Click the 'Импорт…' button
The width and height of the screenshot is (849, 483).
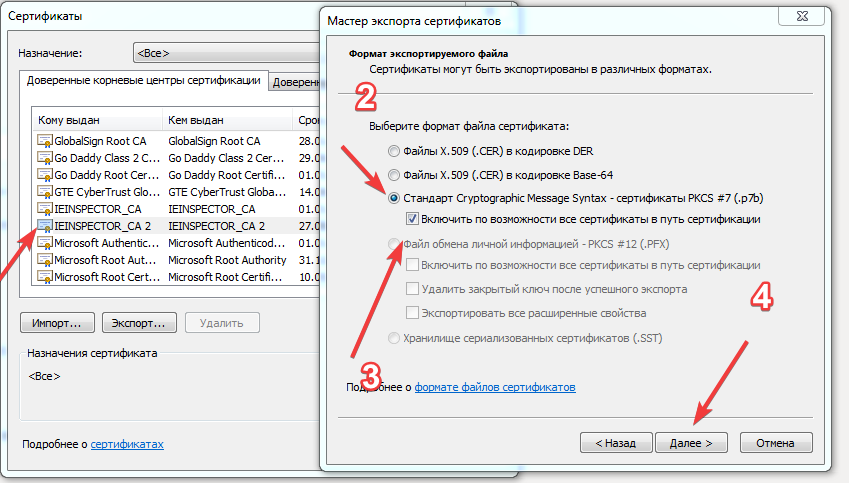click(57, 323)
